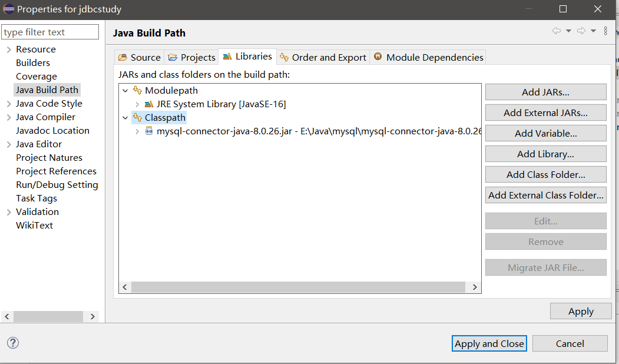Select Project References in the sidebar
The height and width of the screenshot is (364, 619).
[56, 171]
